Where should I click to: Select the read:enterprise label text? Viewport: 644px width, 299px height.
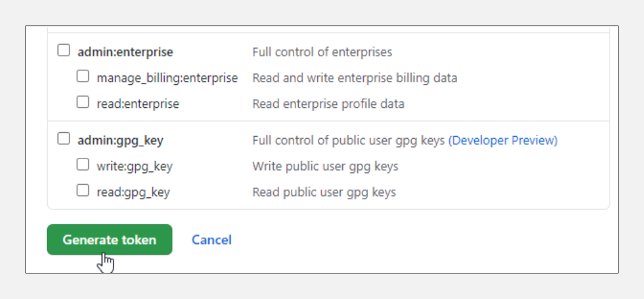(137, 103)
